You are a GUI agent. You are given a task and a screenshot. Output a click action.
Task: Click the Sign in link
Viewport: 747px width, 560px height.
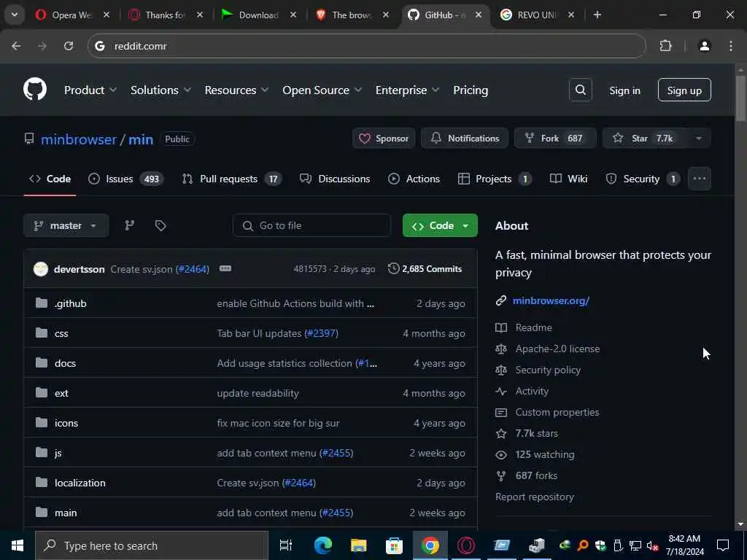pyautogui.click(x=624, y=90)
